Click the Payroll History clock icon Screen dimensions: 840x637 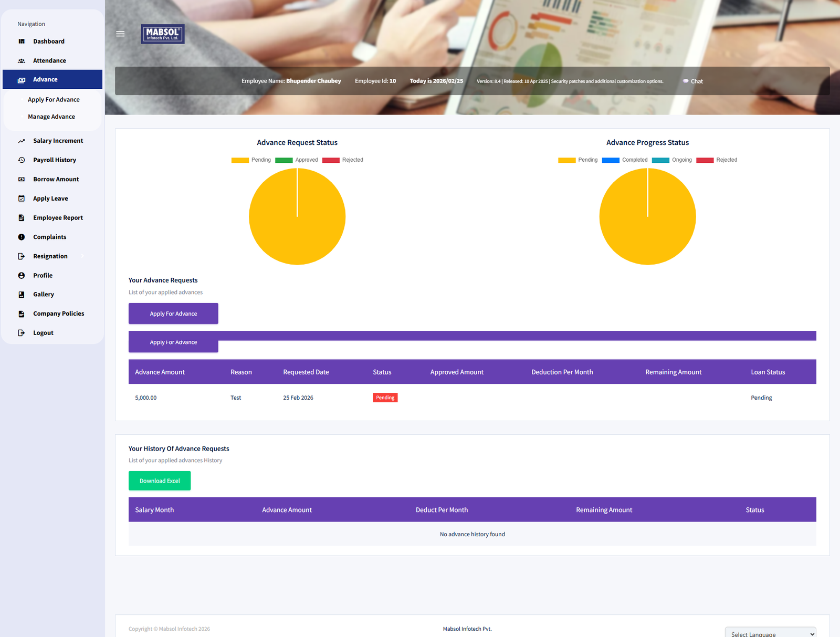(22, 160)
